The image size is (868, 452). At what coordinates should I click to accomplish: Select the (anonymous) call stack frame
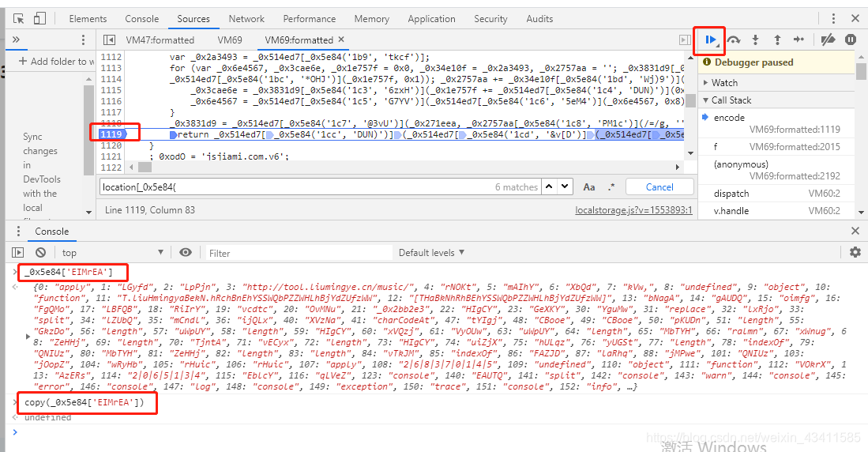coord(777,170)
